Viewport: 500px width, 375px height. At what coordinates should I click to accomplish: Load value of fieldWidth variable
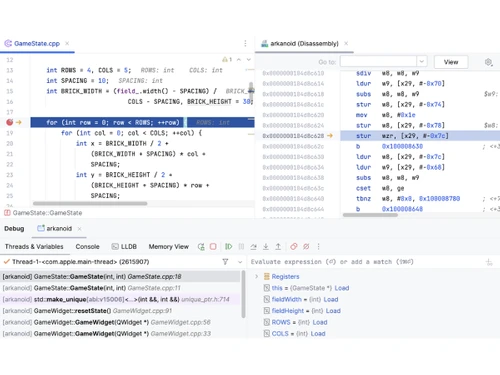pos(331,299)
